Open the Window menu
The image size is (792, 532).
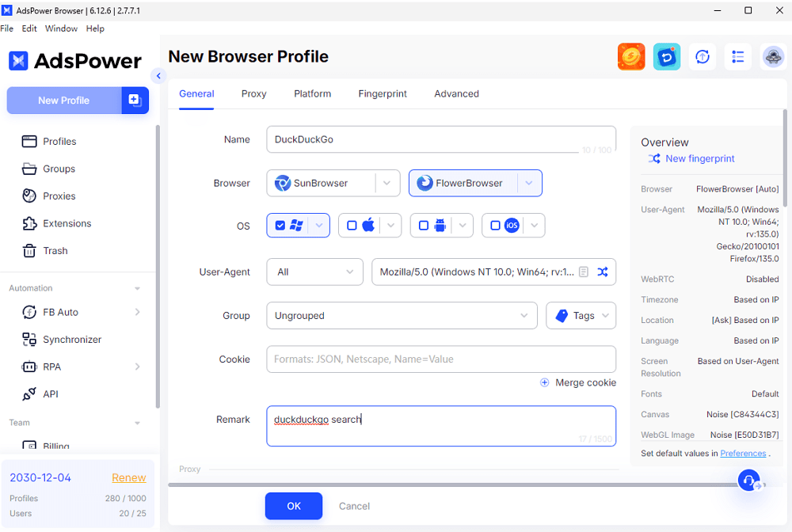click(61, 28)
